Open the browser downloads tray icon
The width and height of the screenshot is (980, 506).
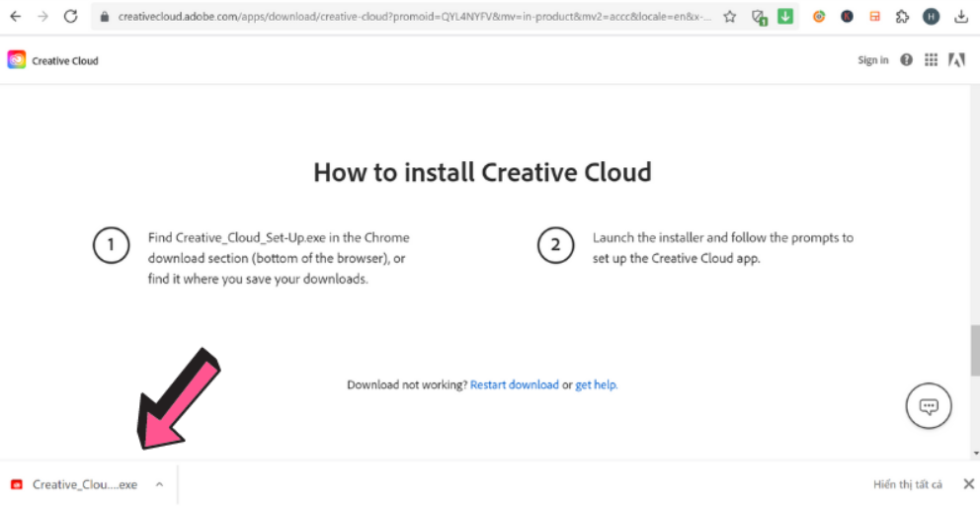pos(961,17)
